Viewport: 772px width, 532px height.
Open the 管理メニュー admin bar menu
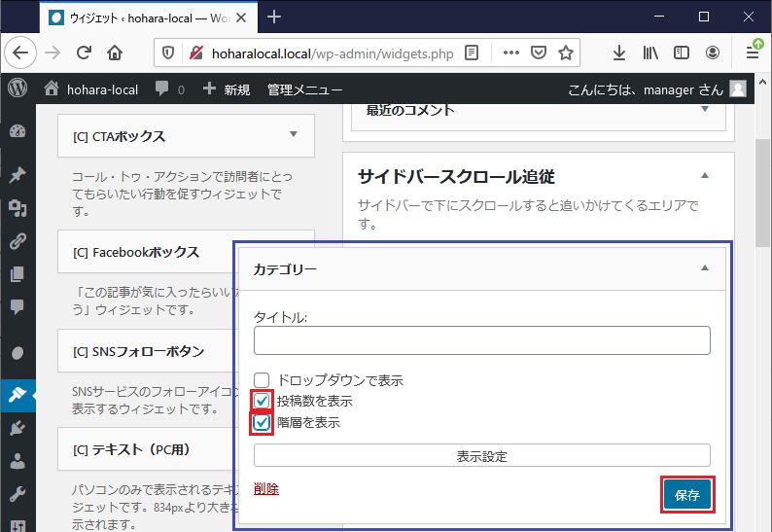(304, 89)
